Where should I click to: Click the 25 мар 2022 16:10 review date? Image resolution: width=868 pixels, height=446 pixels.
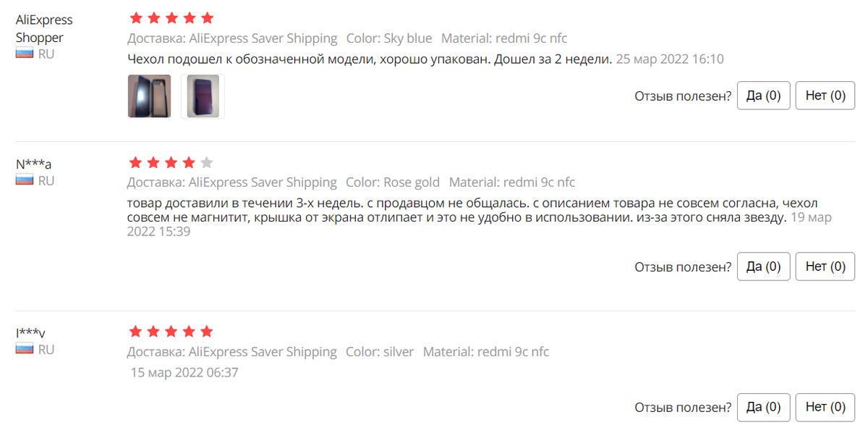pos(670,59)
